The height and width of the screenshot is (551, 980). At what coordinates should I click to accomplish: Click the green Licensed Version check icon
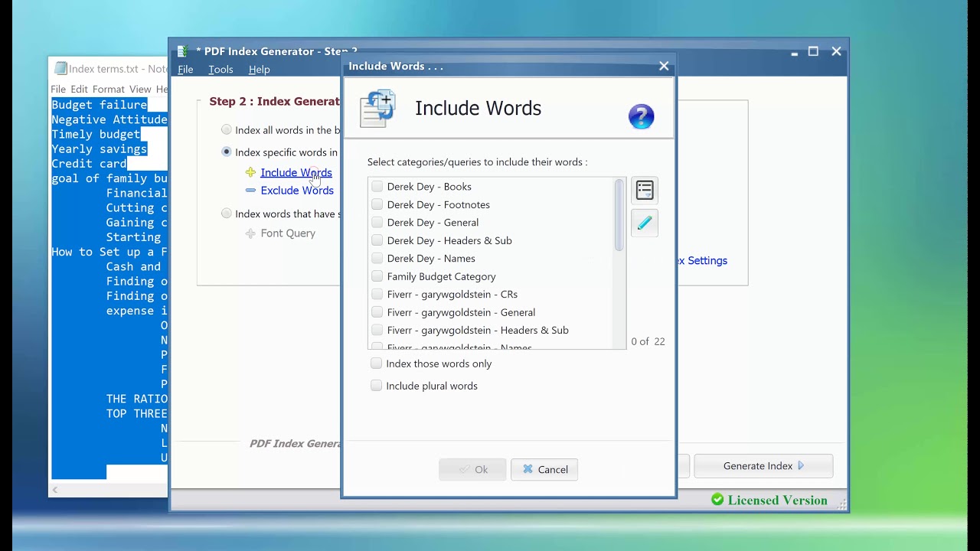[717, 500]
